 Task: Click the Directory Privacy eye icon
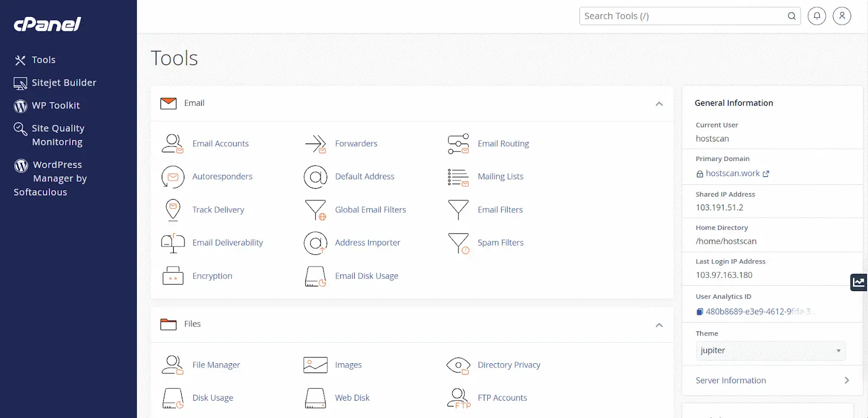tap(458, 365)
